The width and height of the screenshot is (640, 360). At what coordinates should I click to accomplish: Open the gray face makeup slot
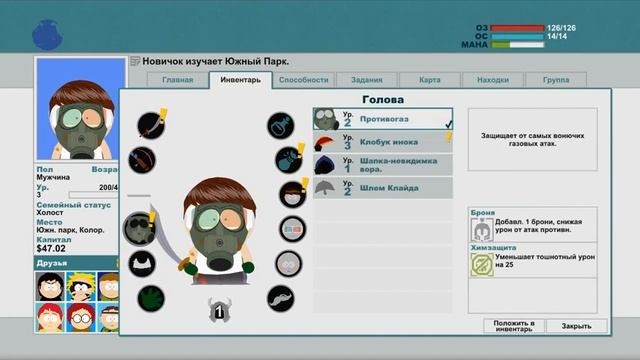coord(289,264)
